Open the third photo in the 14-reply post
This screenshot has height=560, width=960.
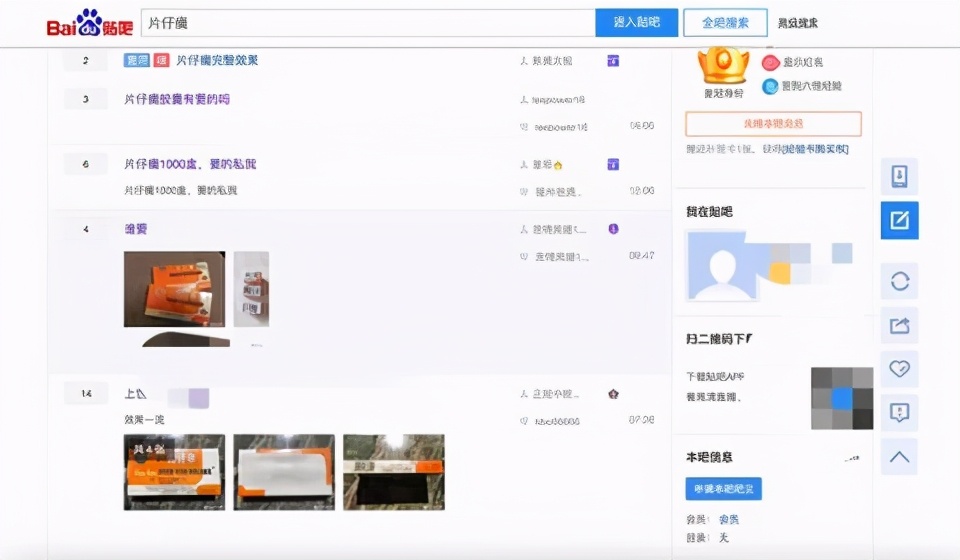[x=394, y=472]
